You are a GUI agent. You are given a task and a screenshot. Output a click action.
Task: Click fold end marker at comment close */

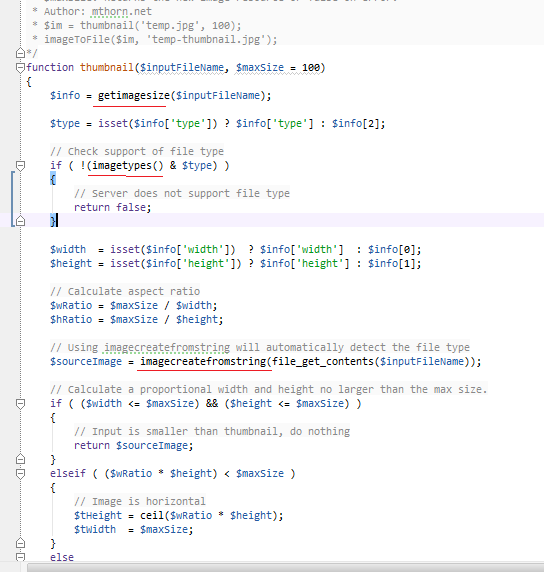(20, 54)
